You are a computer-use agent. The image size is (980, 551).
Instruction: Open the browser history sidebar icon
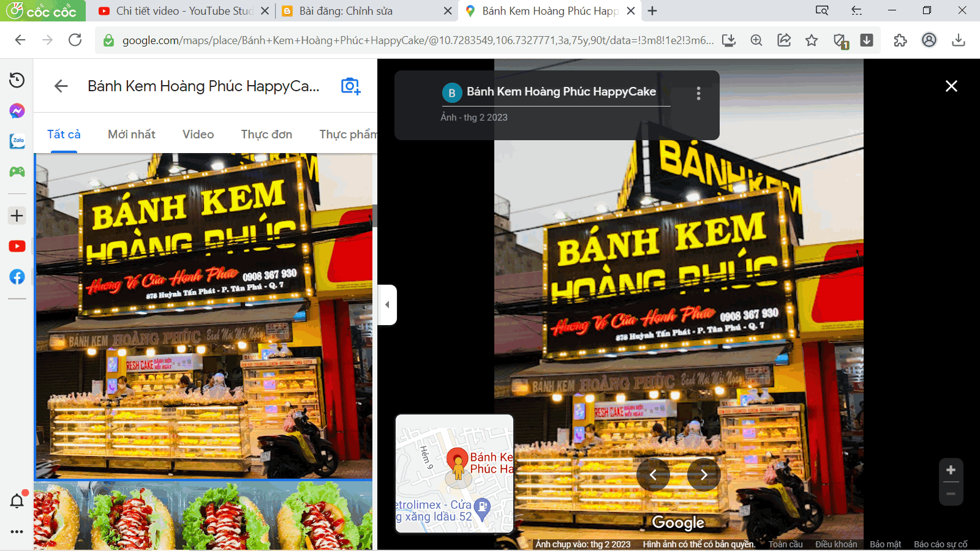click(17, 80)
